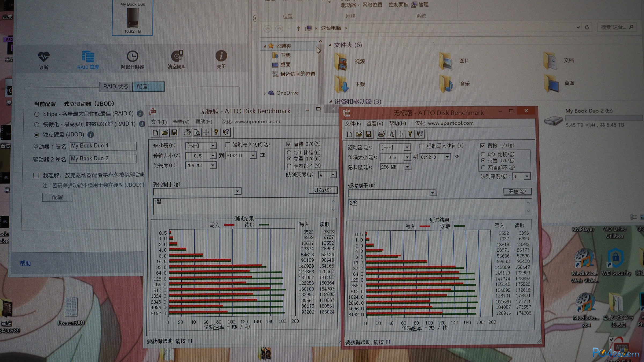Open the sleep timer (睡眠计时器) section

(x=132, y=60)
